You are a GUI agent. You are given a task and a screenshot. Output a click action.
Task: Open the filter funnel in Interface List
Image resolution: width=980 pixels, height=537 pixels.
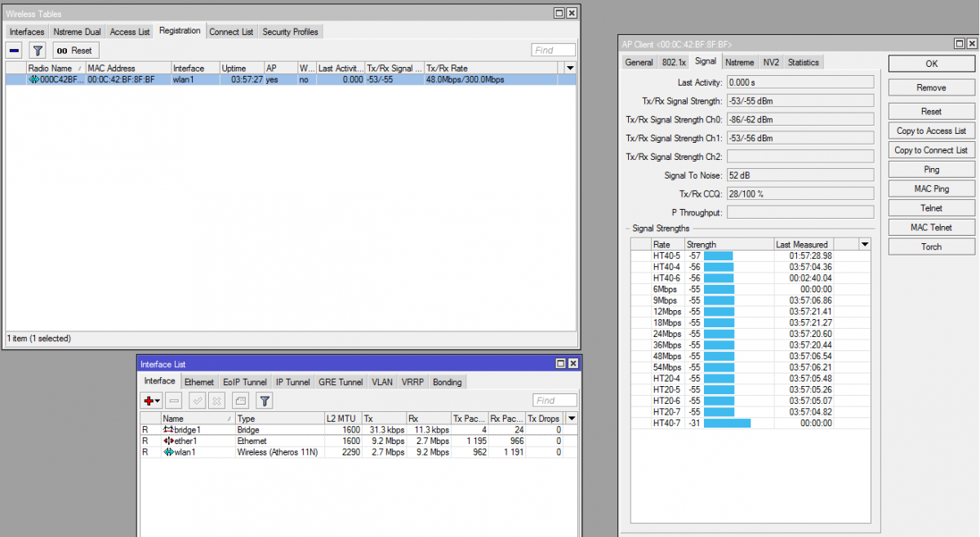click(x=265, y=401)
